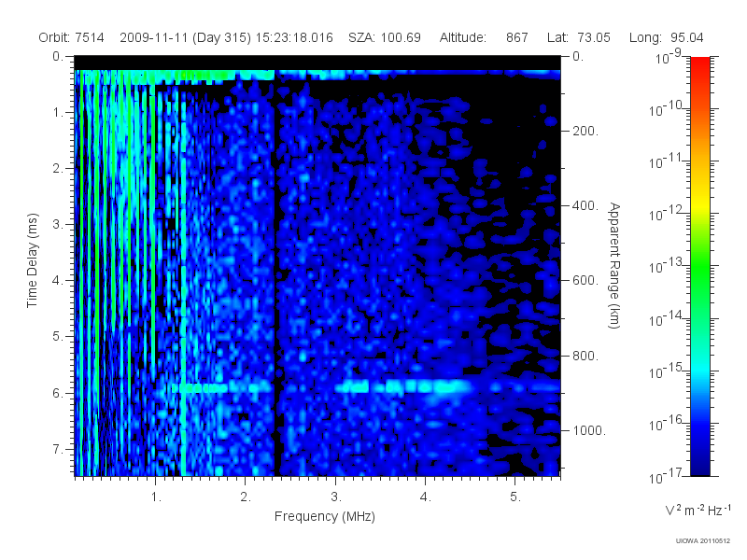Click the apparent range tick '200.'
Image resolution: width=747 pixels, height=560 pixels.
(585, 131)
